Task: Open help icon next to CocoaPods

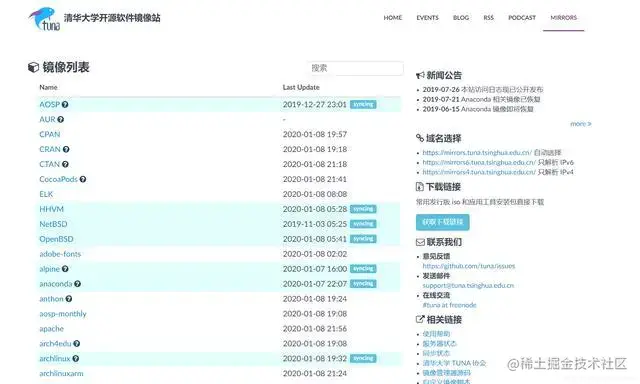Action: (83, 179)
